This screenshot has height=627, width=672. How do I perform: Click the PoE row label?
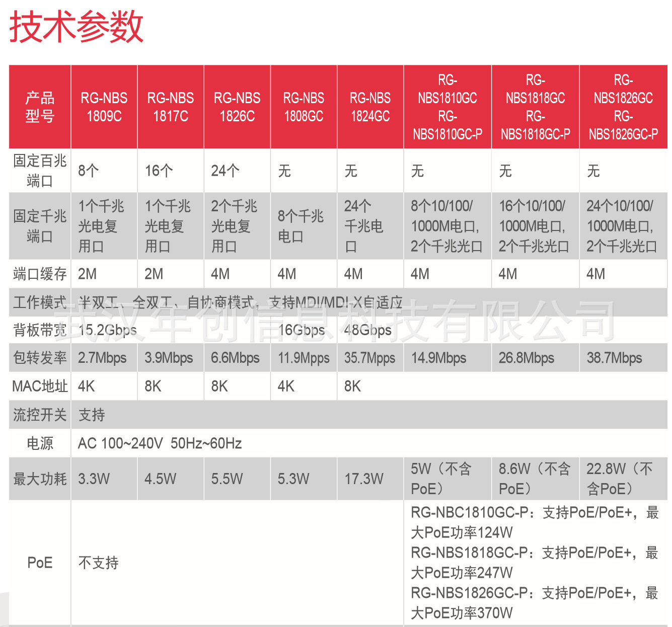pos(40,563)
